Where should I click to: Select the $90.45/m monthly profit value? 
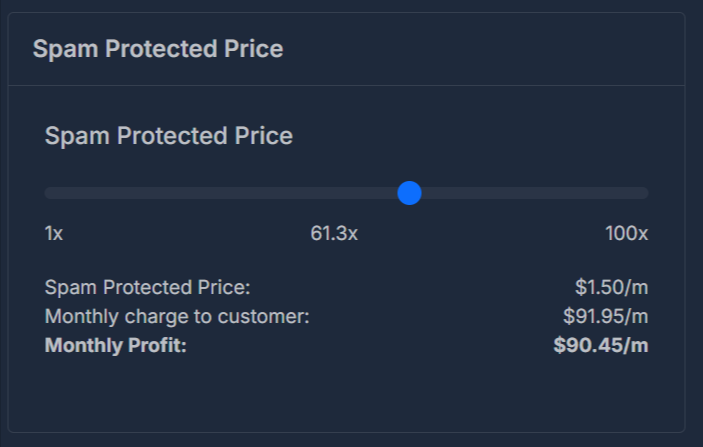click(600, 346)
